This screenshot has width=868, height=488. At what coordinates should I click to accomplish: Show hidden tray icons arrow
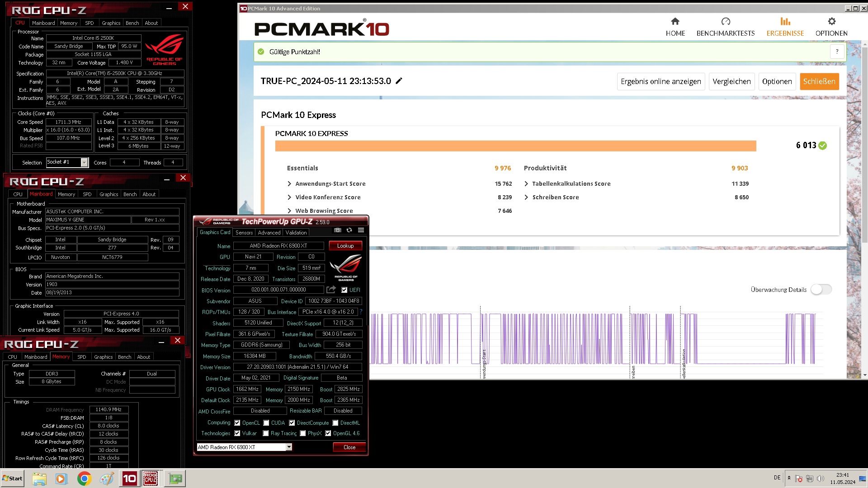pyautogui.click(x=789, y=478)
